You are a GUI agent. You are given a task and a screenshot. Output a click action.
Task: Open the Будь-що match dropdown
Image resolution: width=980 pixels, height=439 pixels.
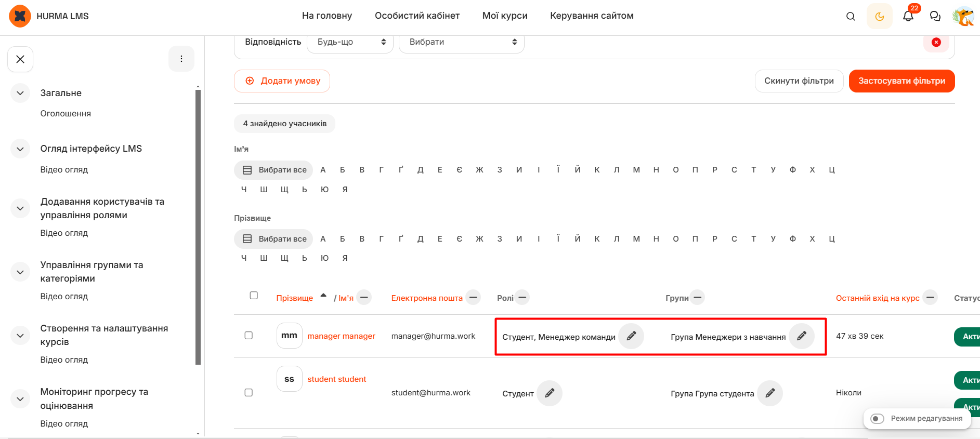click(x=350, y=42)
